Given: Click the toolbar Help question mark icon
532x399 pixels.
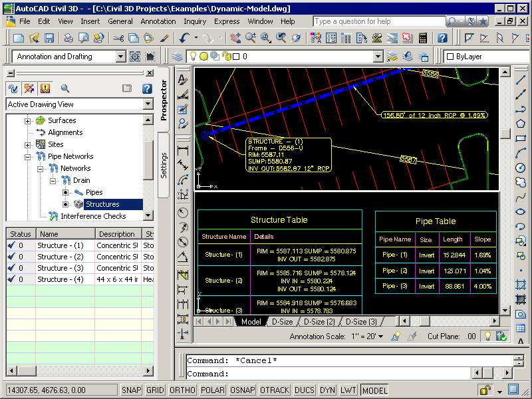Looking at the screenshot, I should click(x=442, y=38).
